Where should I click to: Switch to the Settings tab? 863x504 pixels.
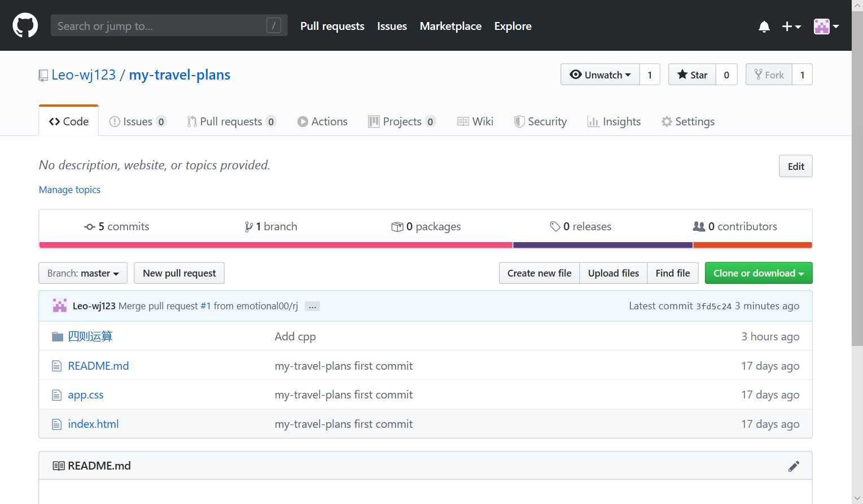pyautogui.click(x=688, y=121)
